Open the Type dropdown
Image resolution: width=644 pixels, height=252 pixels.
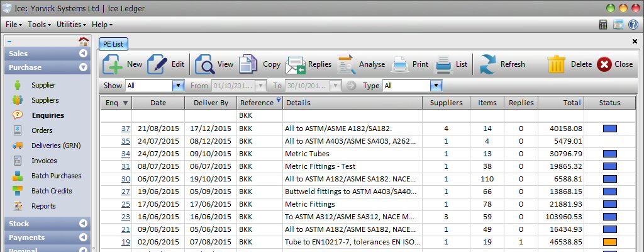[x=436, y=86]
